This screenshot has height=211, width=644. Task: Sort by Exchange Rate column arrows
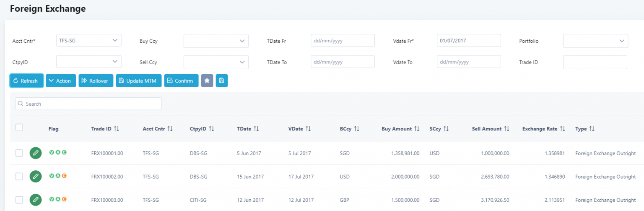563,129
